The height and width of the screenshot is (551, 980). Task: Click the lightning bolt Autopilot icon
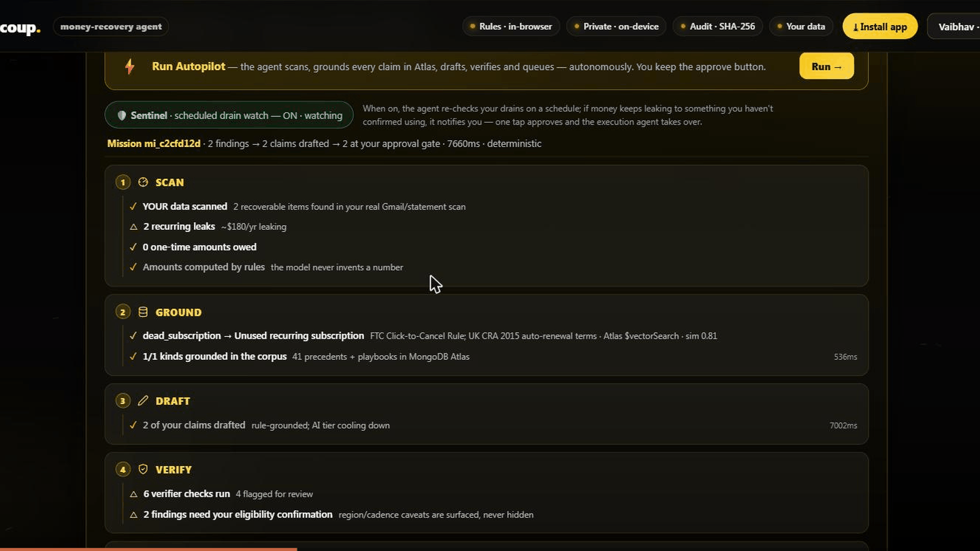[x=129, y=67]
